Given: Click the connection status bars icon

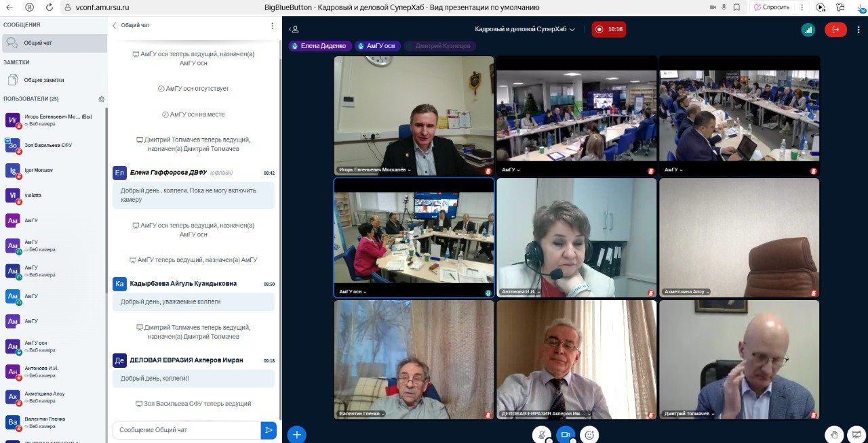Looking at the screenshot, I should click(808, 29).
